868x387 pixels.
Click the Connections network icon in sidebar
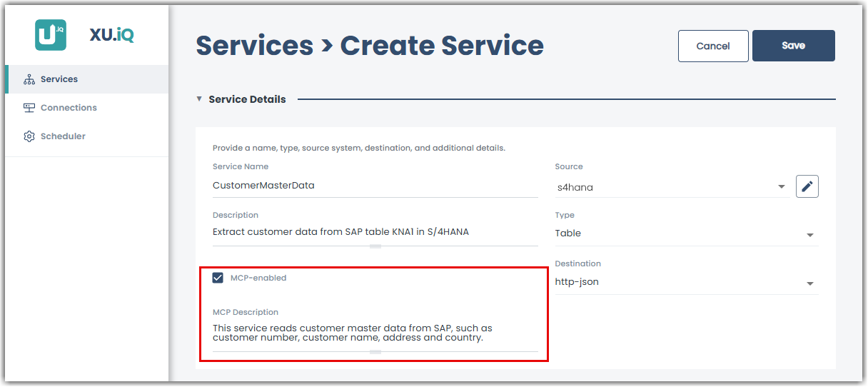(x=29, y=108)
